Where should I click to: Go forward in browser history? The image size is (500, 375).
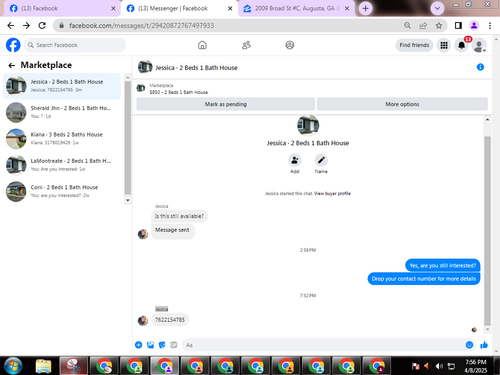[26, 25]
